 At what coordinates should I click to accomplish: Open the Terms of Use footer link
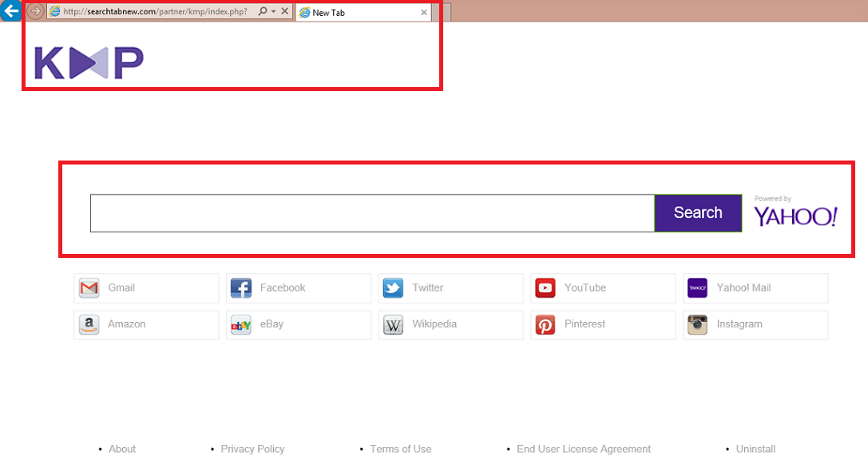(x=401, y=449)
